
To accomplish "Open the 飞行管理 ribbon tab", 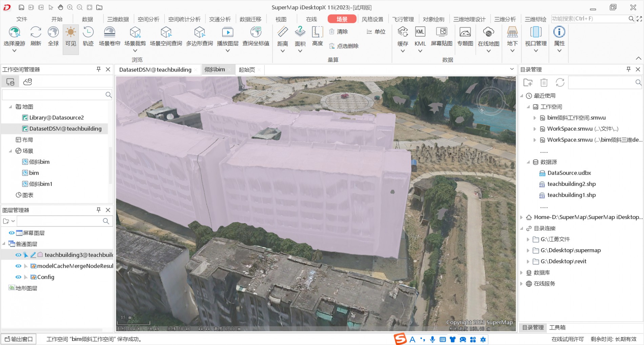I will click(x=403, y=19).
